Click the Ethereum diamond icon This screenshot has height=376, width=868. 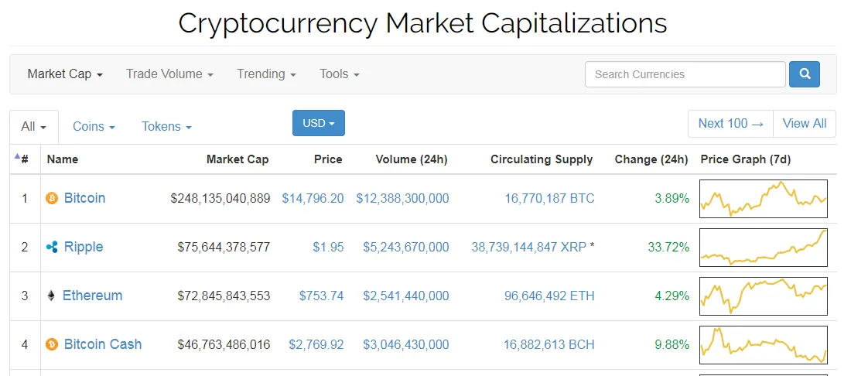[51, 296]
